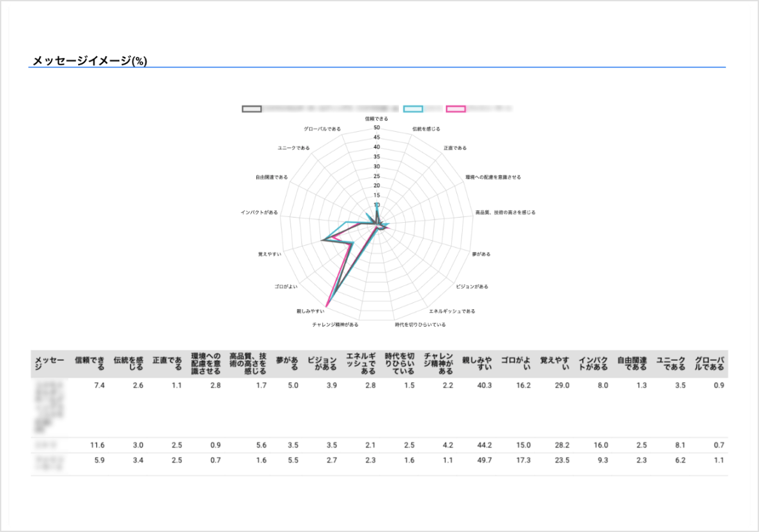Click the メッセージ first column header
The height and width of the screenshot is (532, 759).
pyautogui.click(x=49, y=363)
